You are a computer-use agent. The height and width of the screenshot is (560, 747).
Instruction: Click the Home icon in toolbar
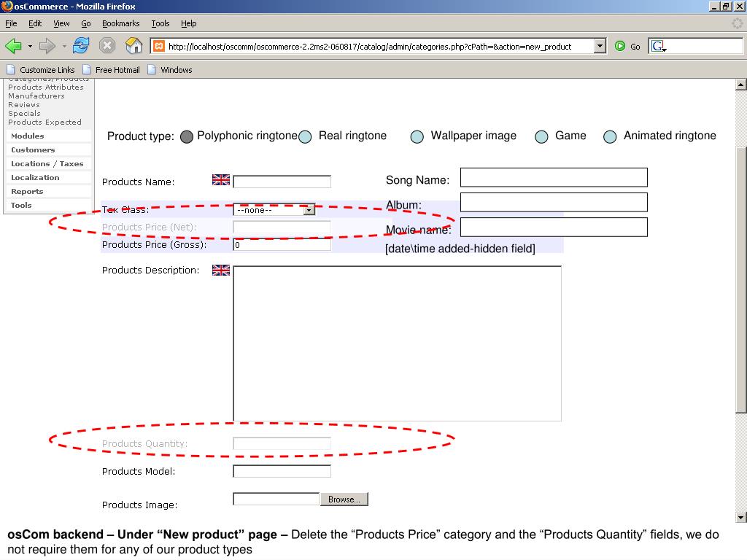[x=134, y=46]
